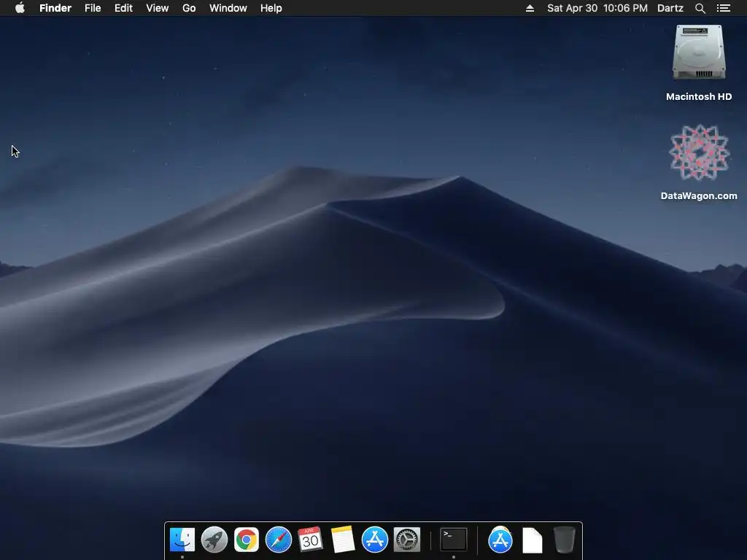Open System Preferences gear in Dock

(407, 540)
